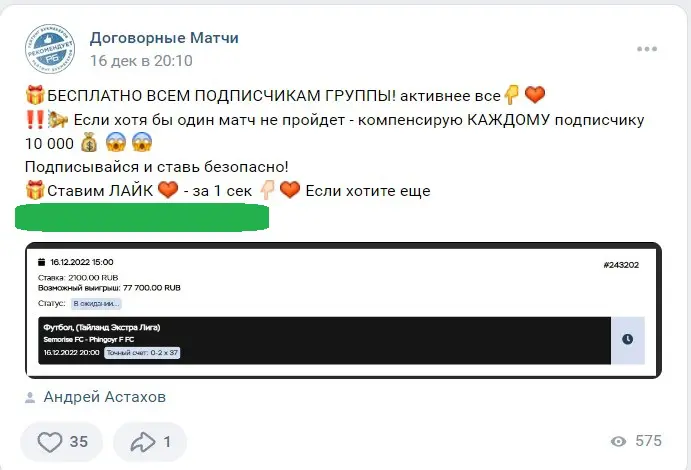
Task: Click the Возможный выигрыш 77 700.00 RUB line
Action: [x=110, y=287]
